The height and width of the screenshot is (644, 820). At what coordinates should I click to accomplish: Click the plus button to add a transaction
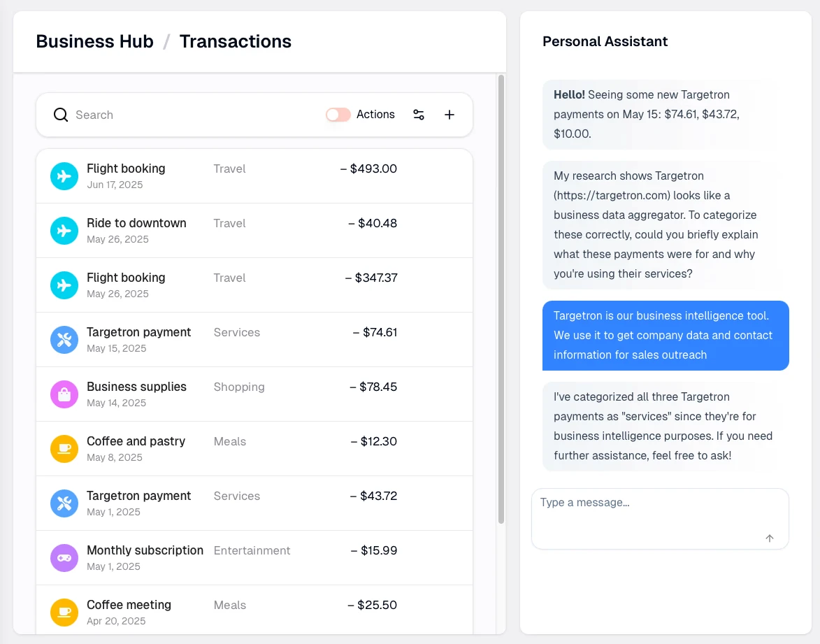pyautogui.click(x=449, y=114)
